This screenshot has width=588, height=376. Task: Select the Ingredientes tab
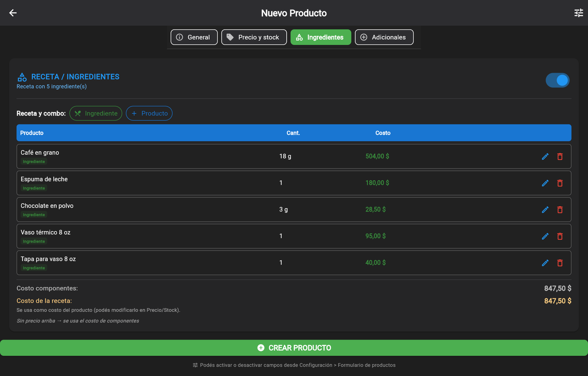tap(321, 37)
